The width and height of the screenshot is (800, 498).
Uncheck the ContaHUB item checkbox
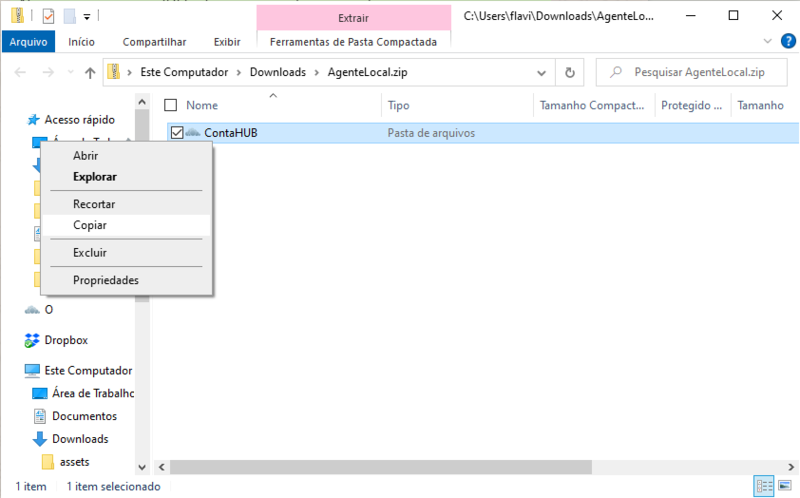pyautogui.click(x=177, y=133)
